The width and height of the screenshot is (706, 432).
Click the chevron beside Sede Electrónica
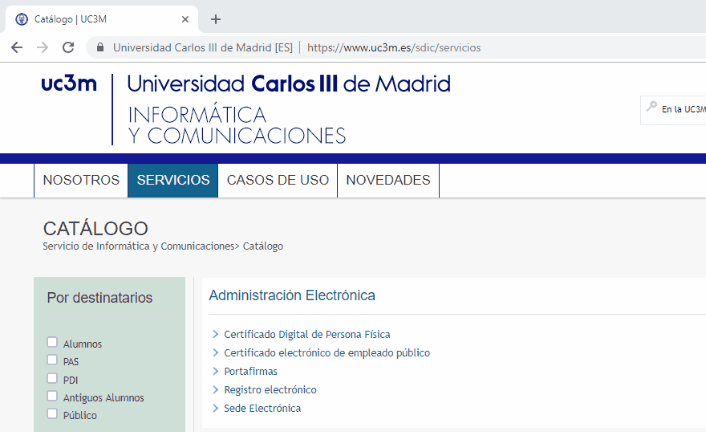click(215, 408)
